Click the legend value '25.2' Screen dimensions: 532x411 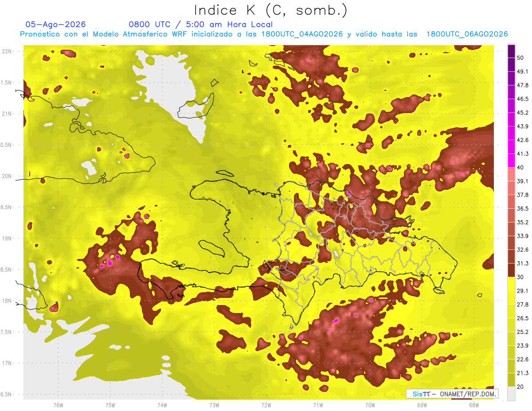(523, 332)
